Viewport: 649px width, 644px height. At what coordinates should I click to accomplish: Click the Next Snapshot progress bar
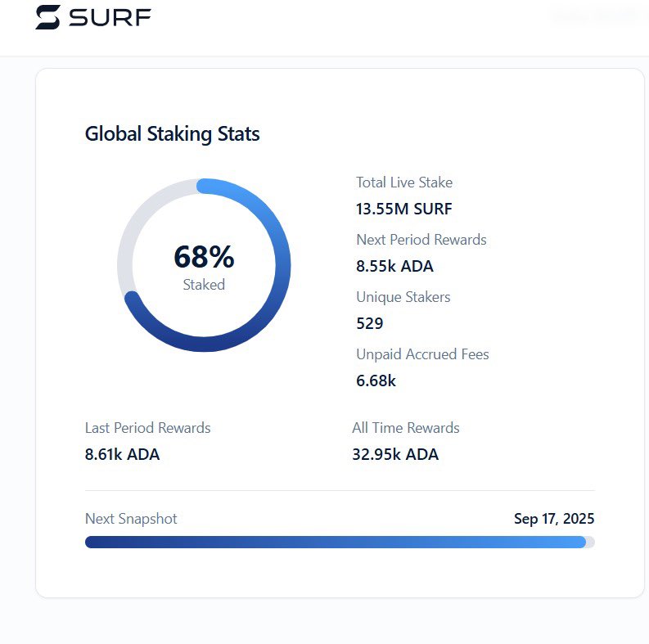tap(340, 543)
